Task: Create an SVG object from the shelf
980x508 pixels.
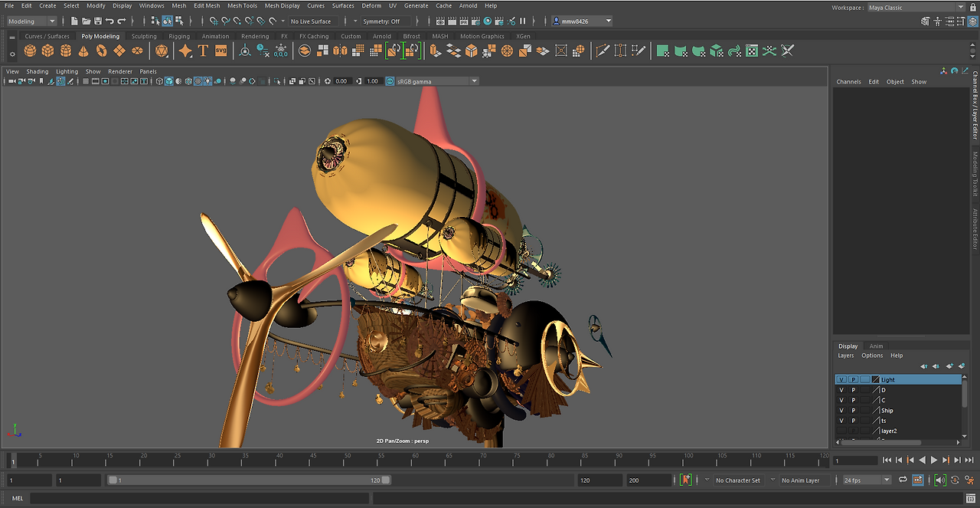Action: coord(220,51)
